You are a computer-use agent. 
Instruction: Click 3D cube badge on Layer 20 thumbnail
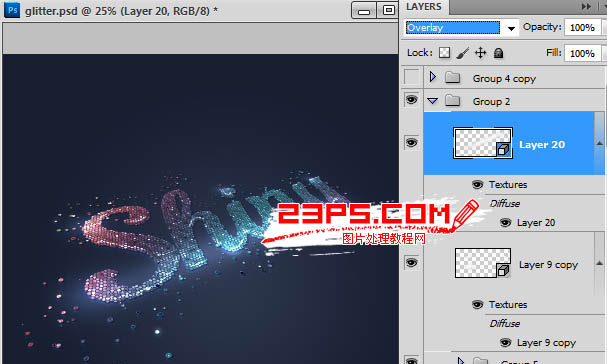503,149
